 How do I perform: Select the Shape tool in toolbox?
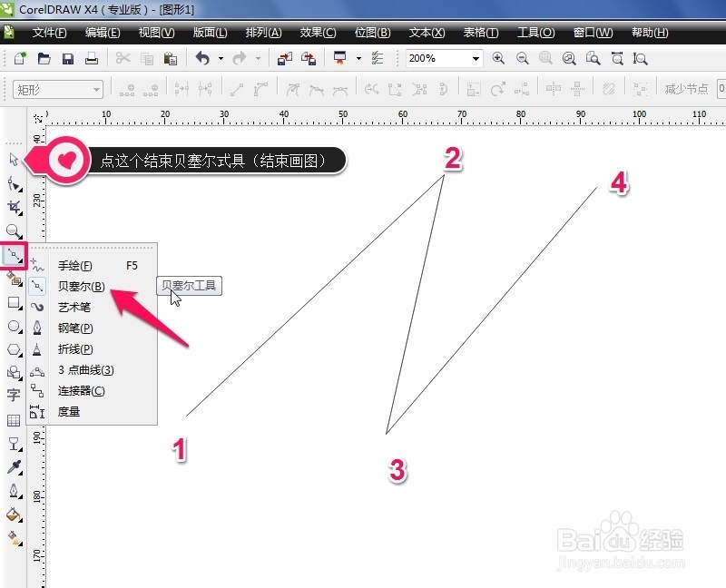click(14, 184)
